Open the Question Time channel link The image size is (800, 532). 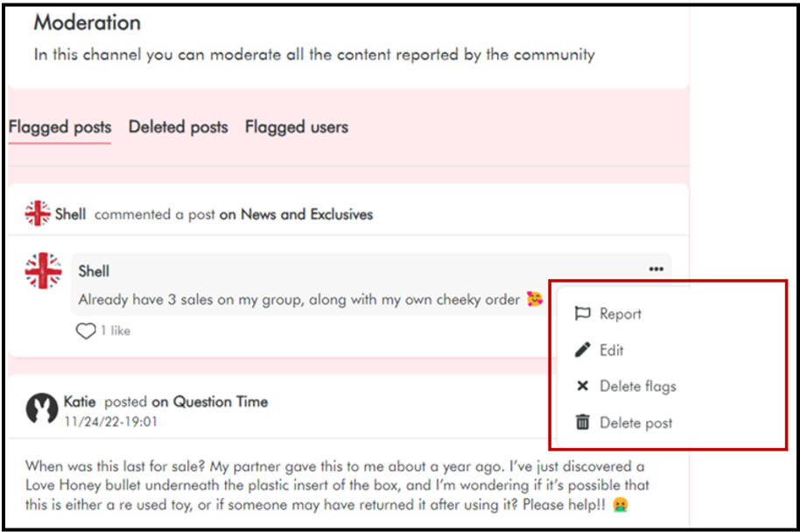point(220,402)
